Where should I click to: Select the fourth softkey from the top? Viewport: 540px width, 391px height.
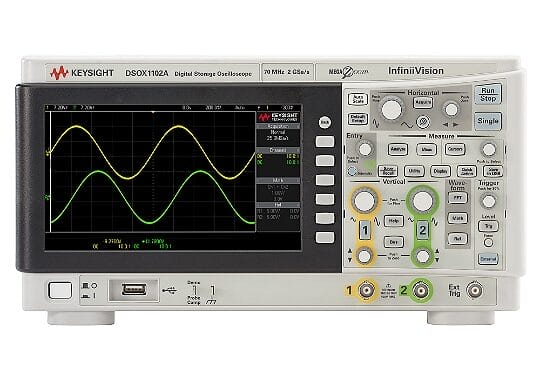pyautogui.click(x=325, y=199)
